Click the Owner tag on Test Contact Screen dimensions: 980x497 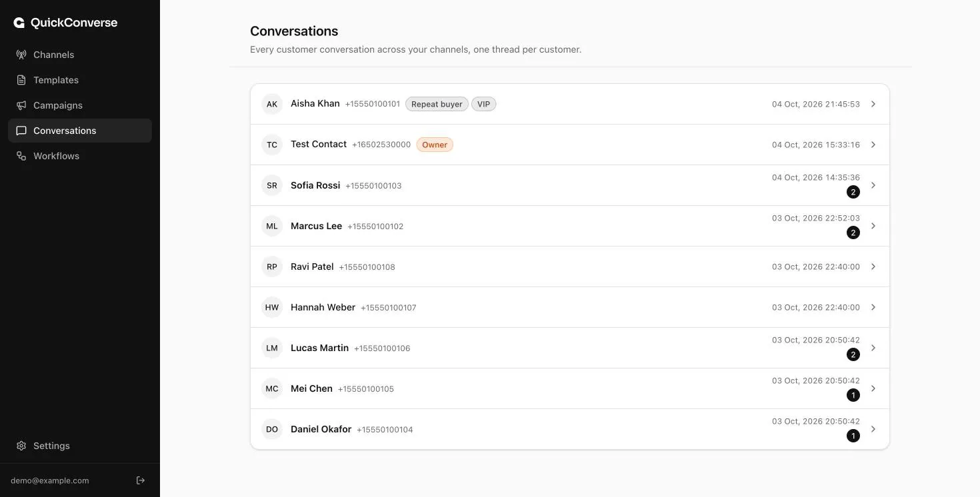pos(435,145)
